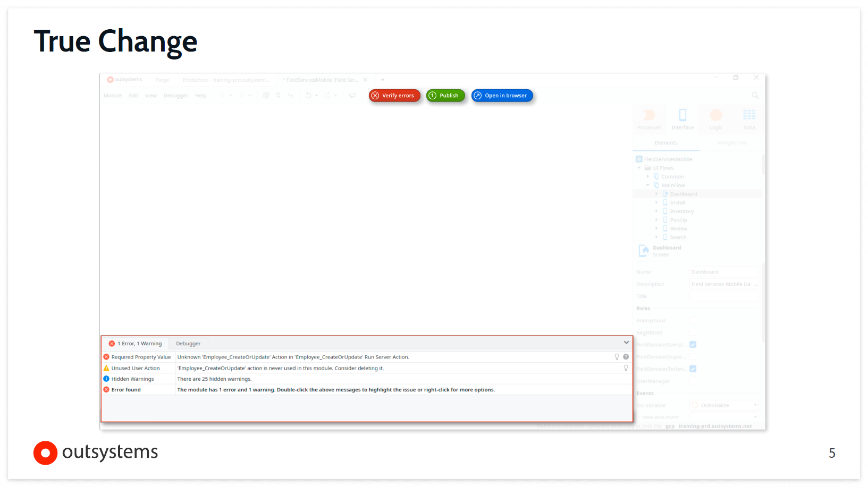Select the Search screen in tree
This screenshot has height=487, width=868.
(678, 237)
